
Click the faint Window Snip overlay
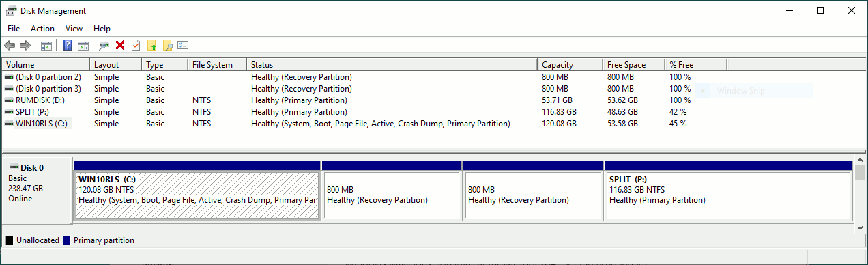click(x=755, y=91)
